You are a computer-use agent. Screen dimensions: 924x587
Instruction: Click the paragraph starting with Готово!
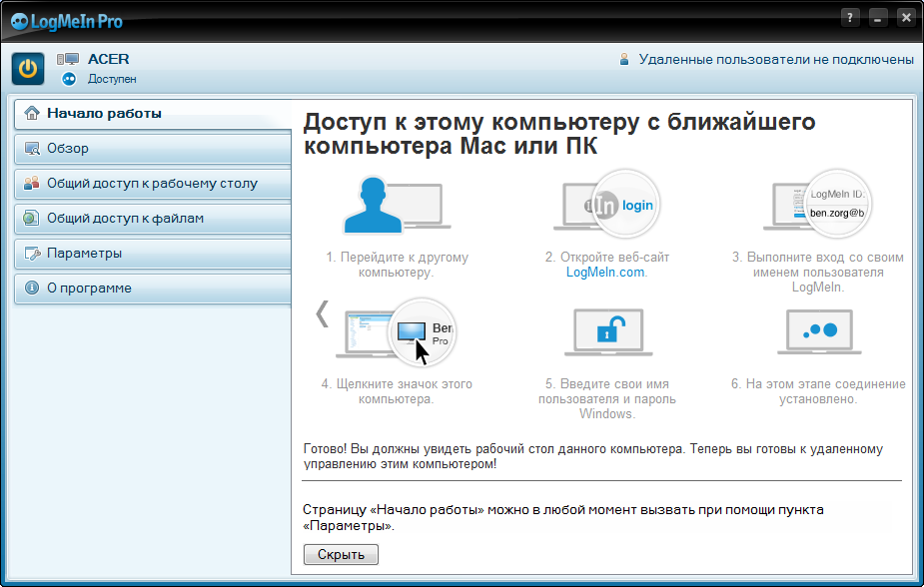[592, 456]
